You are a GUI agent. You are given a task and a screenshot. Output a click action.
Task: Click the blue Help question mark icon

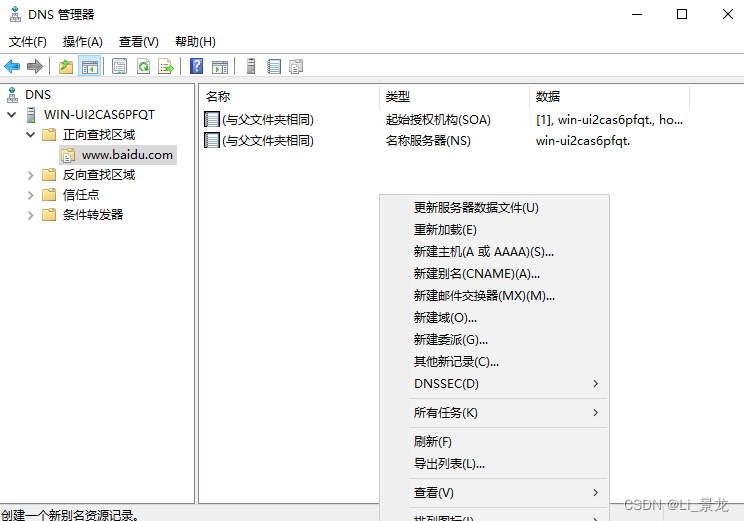(196, 66)
